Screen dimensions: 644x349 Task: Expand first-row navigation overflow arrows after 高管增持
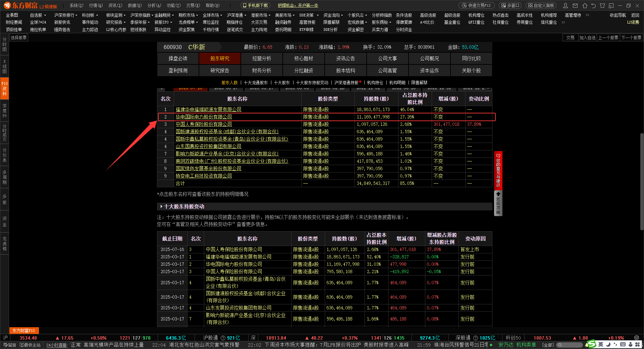587,15
